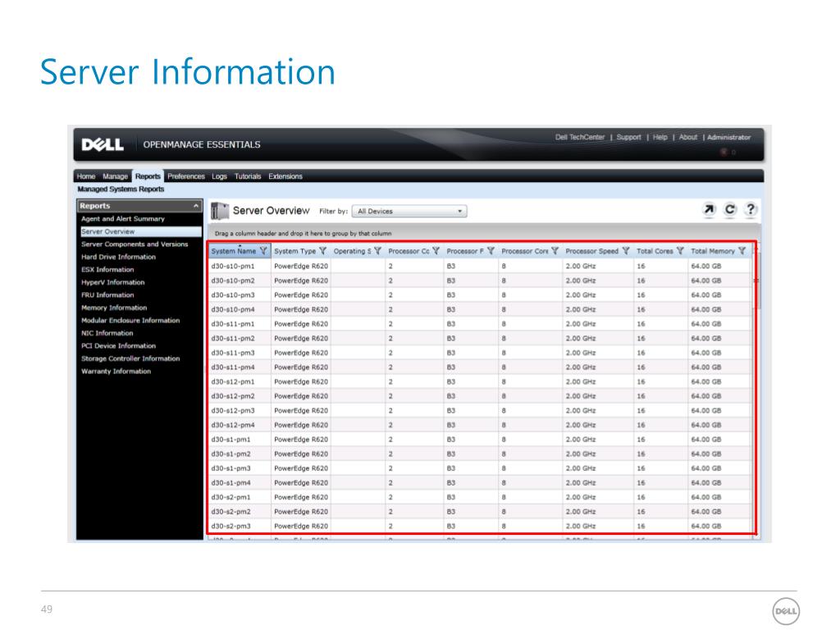The height and width of the screenshot is (630, 840).
Task: Open Dell TechCenter link
Action: (580, 137)
